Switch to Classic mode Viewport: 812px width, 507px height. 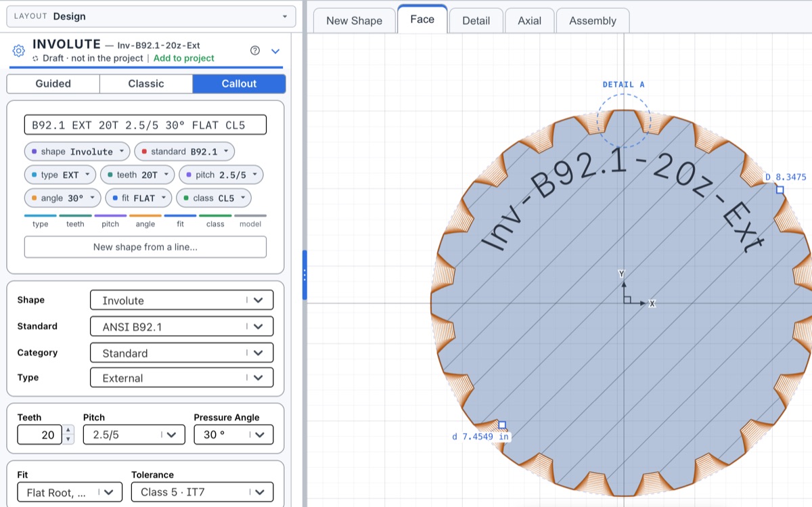146,84
